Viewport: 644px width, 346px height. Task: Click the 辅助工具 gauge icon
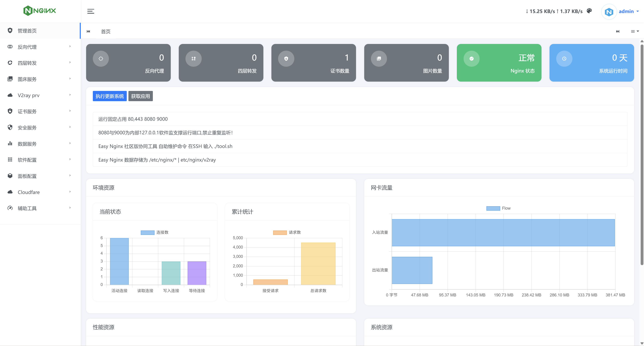pyautogui.click(x=10, y=208)
